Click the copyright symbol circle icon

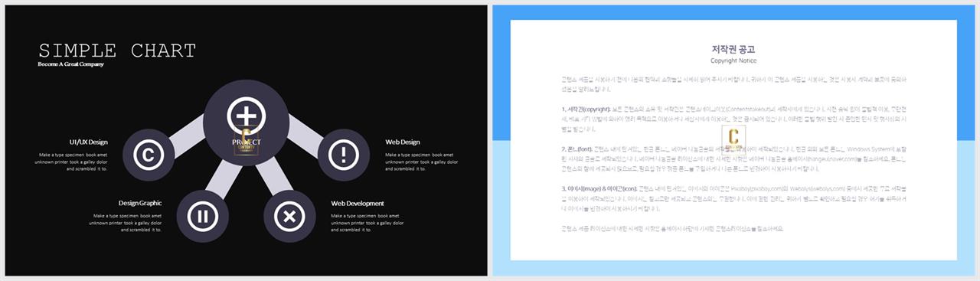[x=149, y=155]
